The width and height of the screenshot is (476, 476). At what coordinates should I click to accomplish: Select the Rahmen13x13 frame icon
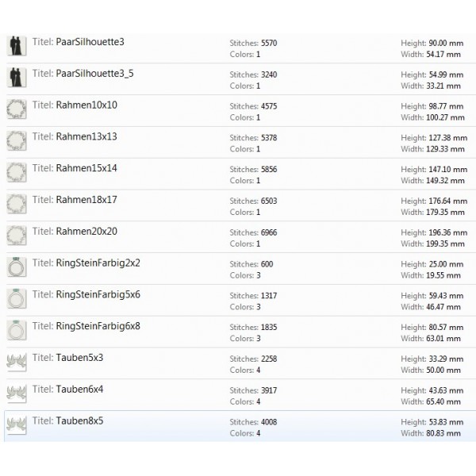(16, 141)
